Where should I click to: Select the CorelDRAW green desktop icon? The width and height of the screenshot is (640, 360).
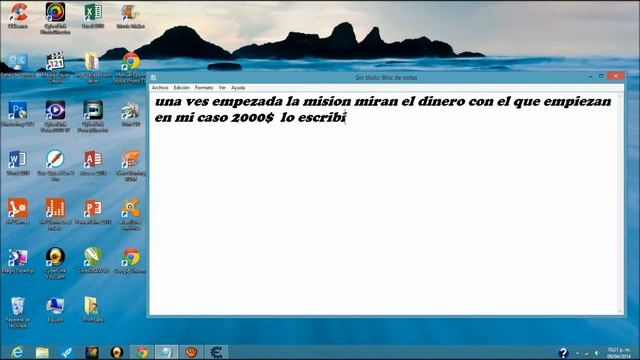(93, 260)
